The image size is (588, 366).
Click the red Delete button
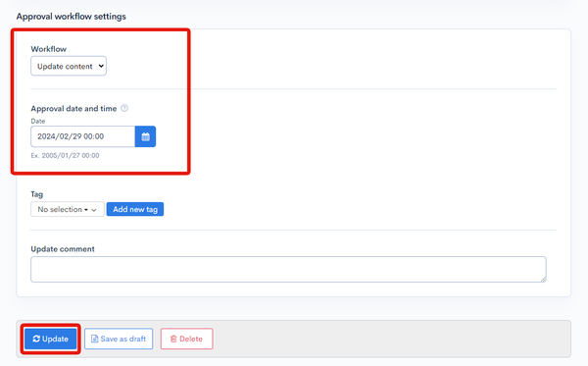187,339
